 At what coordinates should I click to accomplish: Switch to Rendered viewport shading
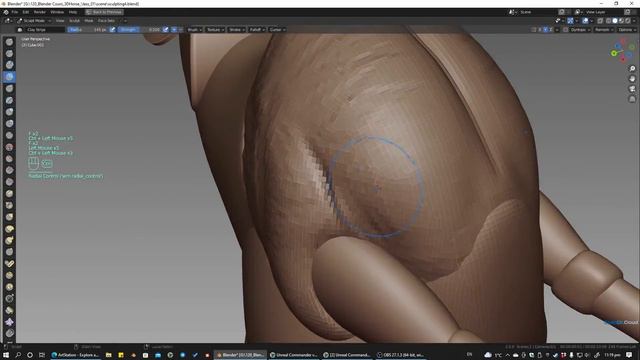click(x=628, y=20)
